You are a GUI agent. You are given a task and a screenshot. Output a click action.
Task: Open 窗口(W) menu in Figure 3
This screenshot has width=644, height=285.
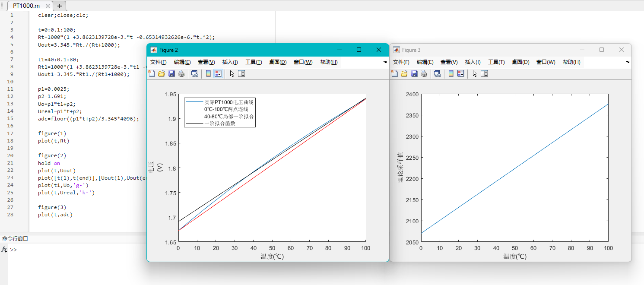(546, 62)
